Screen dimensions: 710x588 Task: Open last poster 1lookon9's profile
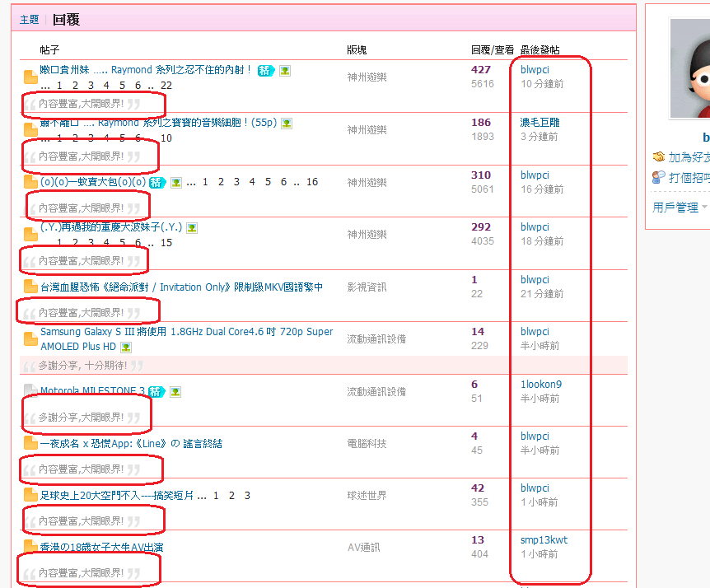(x=541, y=385)
